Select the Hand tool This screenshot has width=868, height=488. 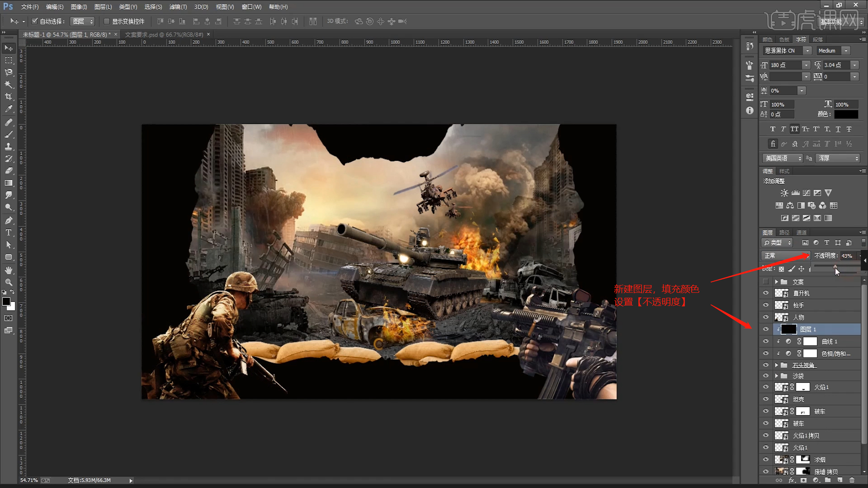[9, 270]
